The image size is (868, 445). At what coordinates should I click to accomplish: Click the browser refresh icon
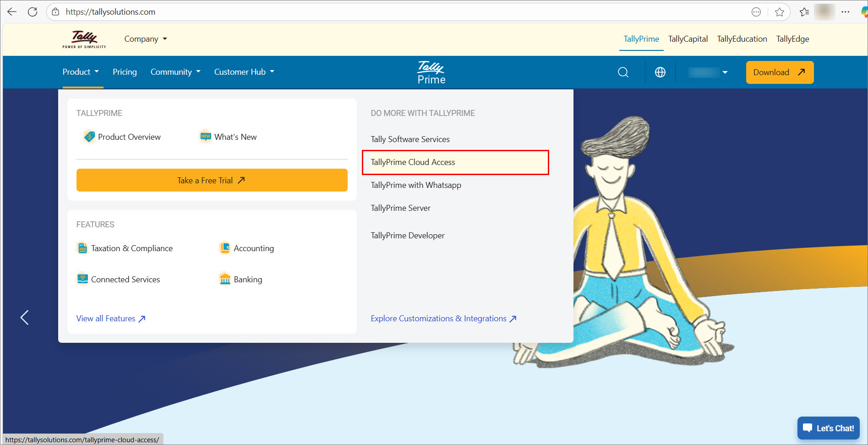[x=33, y=12]
